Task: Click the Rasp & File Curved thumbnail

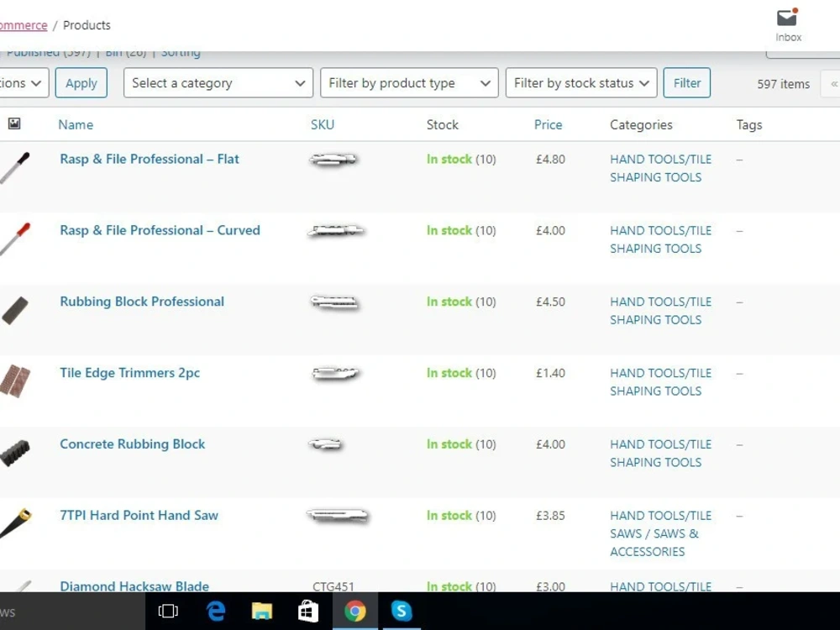Action: point(15,239)
